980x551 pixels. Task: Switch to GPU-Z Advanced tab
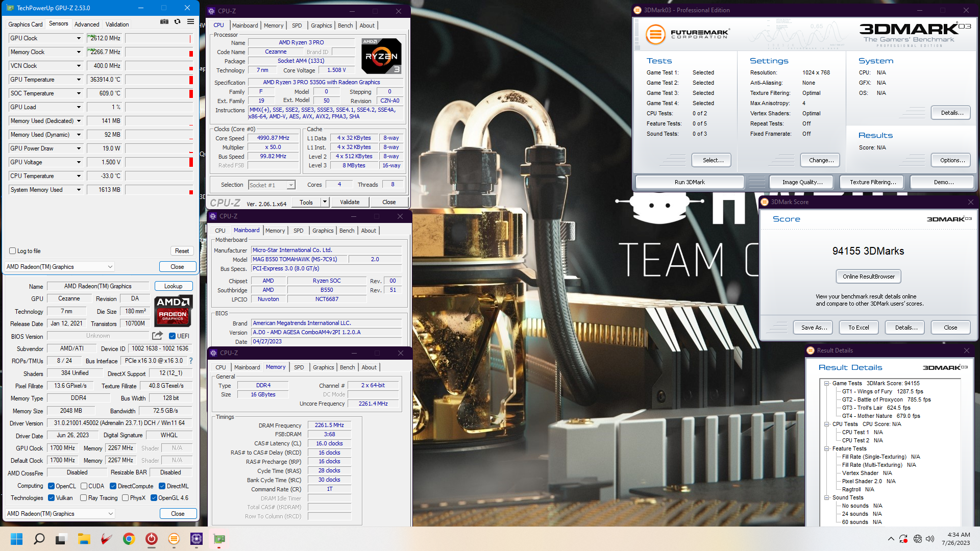pyautogui.click(x=87, y=24)
